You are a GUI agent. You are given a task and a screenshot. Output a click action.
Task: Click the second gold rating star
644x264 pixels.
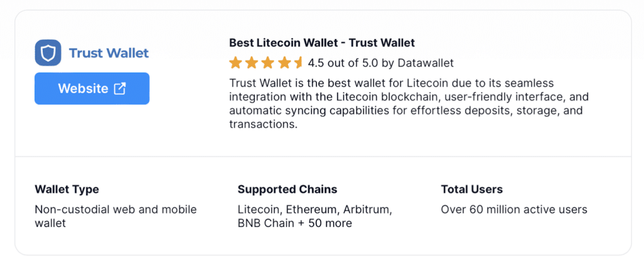pos(252,63)
